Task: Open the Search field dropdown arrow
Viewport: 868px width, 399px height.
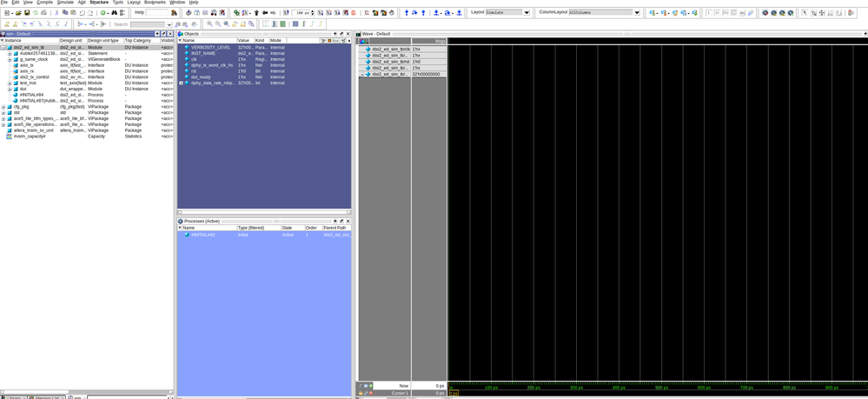Action: pyautogui.click(x=169, y=25)
